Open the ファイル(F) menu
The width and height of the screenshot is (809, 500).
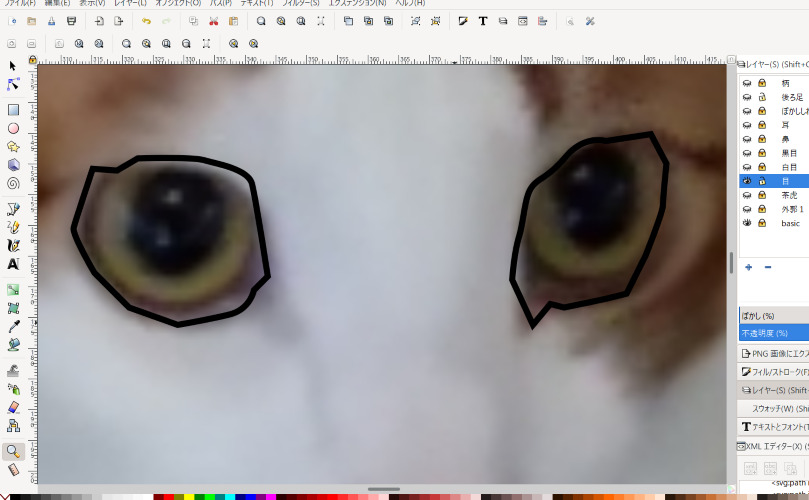click(x=20, y=3)
